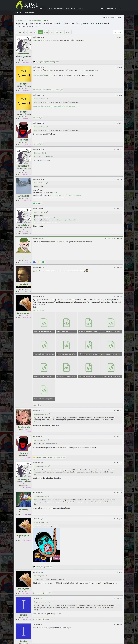Go to page 3430
138x644 pixels.
coord(30,32)
